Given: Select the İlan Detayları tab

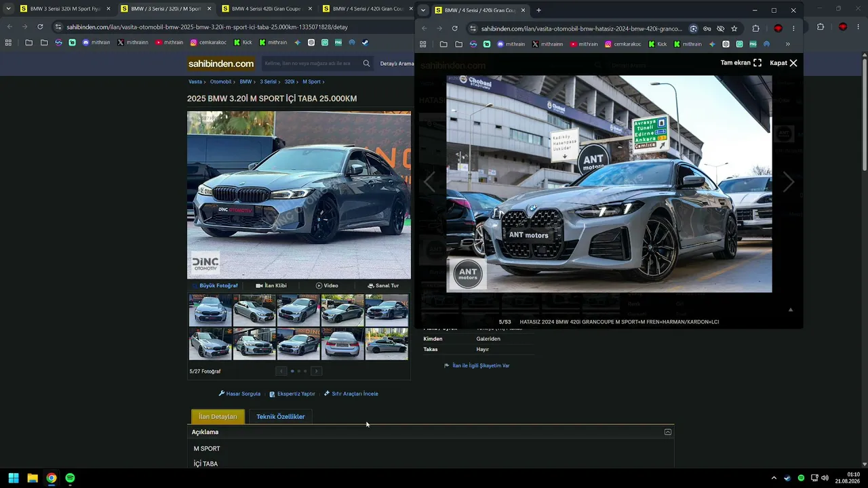Looking at the screenshot, I should click(x=218, y=417).
